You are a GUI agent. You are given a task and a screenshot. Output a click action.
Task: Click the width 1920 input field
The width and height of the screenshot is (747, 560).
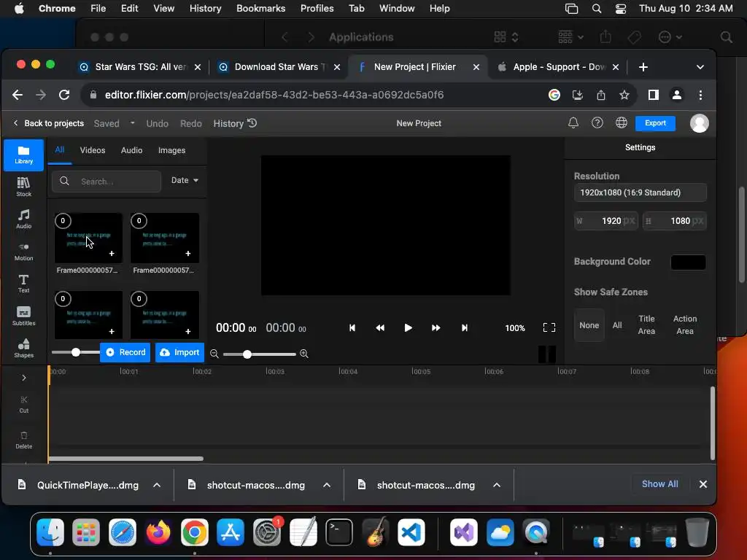tap(605, 221)
